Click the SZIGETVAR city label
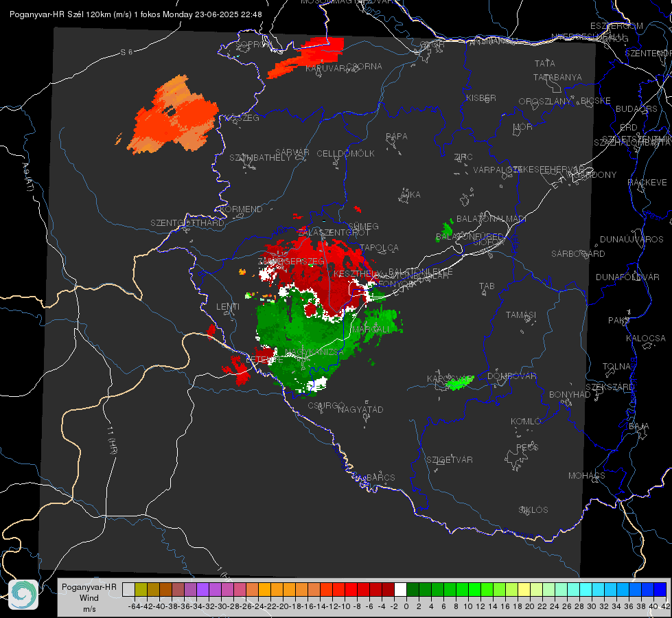 pyautogui.click(x=449, y=460)
